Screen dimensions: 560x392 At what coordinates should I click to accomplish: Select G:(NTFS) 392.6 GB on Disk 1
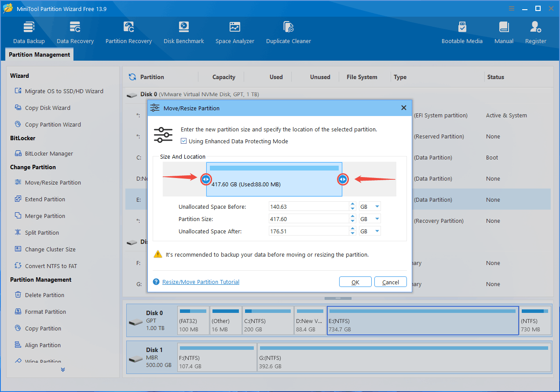[x=404, y=357]
